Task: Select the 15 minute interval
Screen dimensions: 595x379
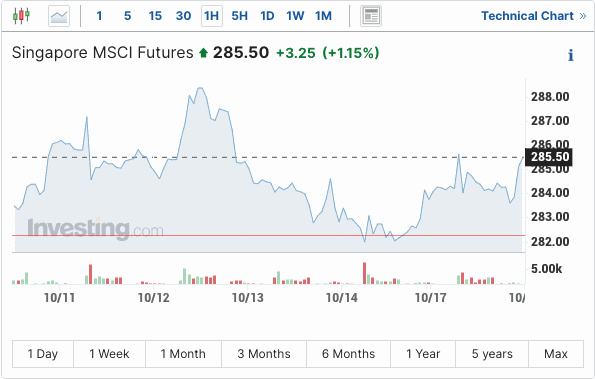Action: point(155,16)
